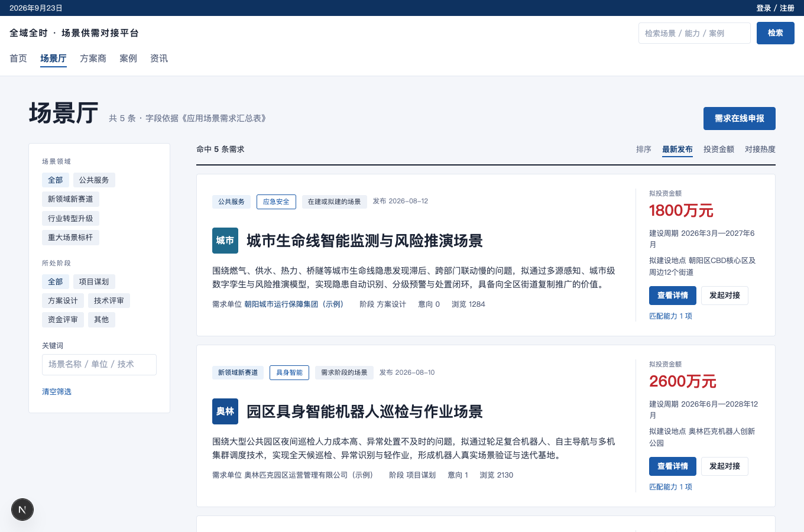Toggle the 行业转型升级 domain chip
804x532 pixels.
[x=70, y=219]
